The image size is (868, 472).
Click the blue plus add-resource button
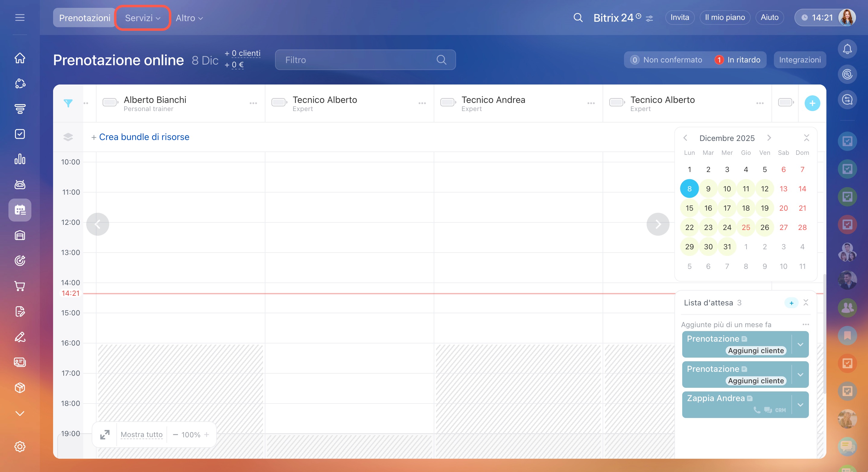812,103
